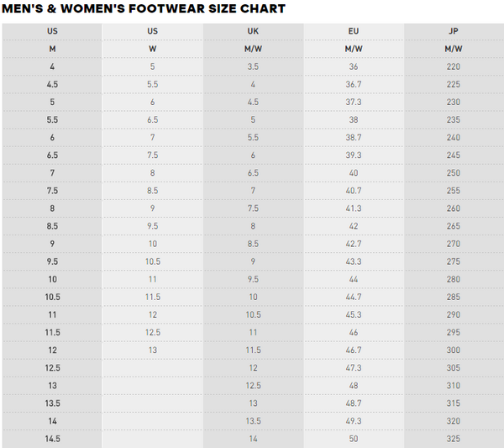Image resolution: width=504 pixels, height=448 pixels.
Task: Click the EU size 36.7 cell
Action: 354,84
